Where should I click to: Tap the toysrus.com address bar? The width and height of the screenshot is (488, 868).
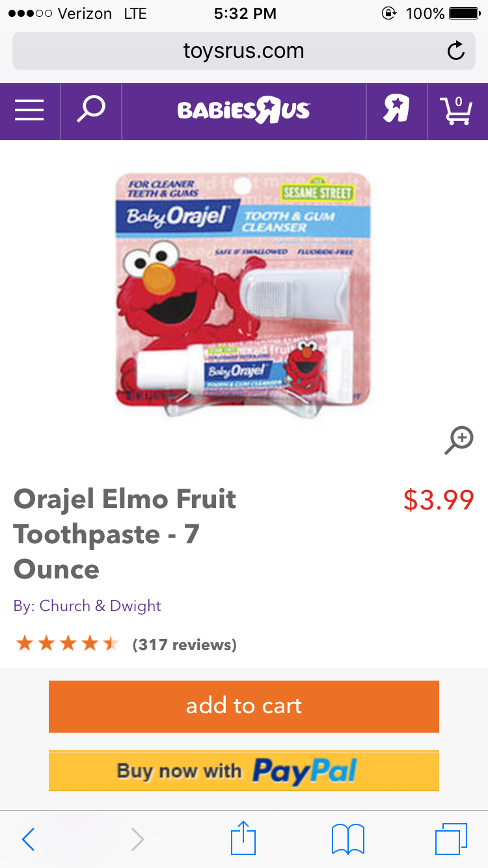[244, 51]
